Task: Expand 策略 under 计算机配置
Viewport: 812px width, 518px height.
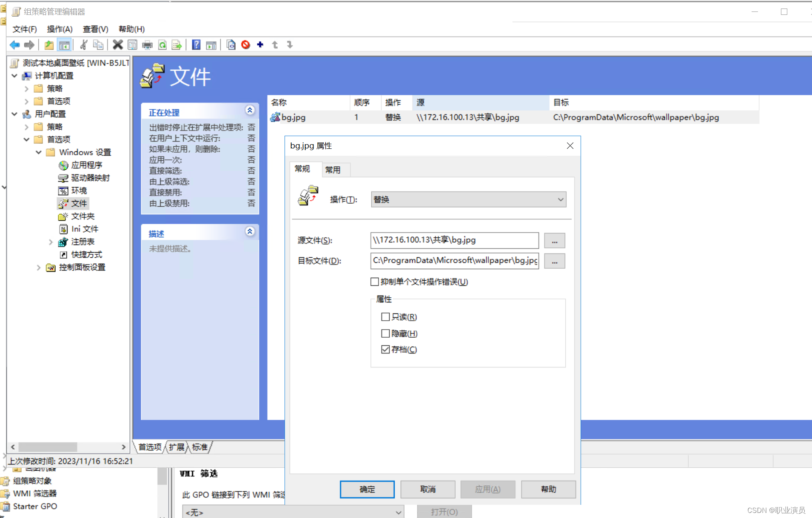Action: tap(26, 88)
